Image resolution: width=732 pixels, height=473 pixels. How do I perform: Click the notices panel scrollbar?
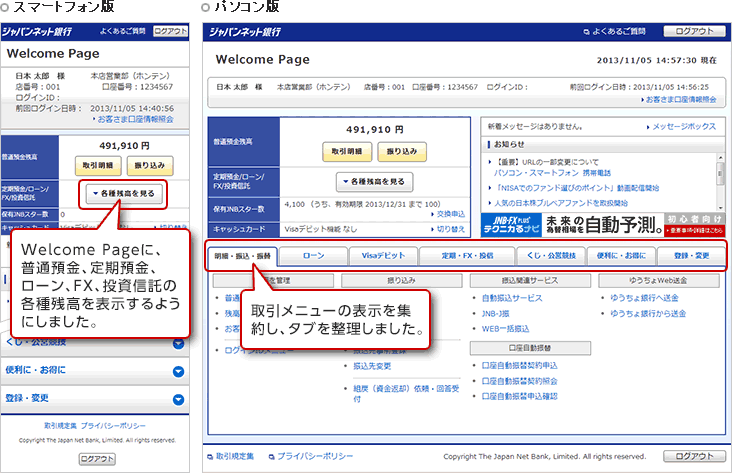721,182
